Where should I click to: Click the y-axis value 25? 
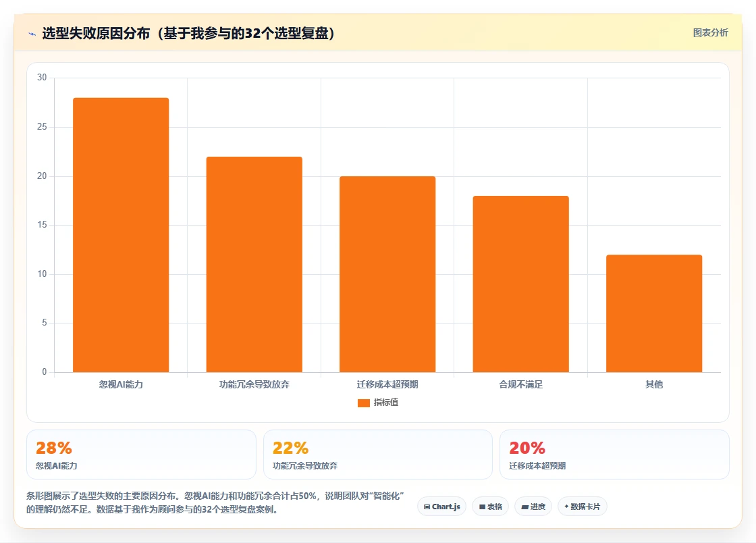tap(42, 127)
